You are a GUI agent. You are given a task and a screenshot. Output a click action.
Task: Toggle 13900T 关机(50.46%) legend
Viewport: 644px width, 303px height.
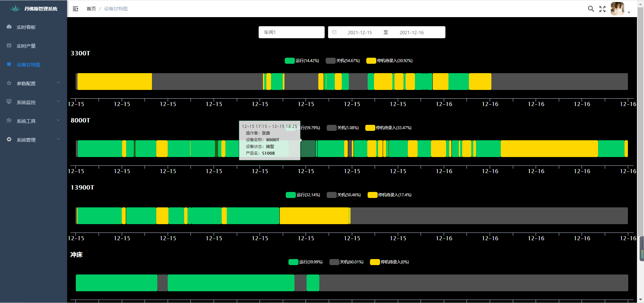344,195
